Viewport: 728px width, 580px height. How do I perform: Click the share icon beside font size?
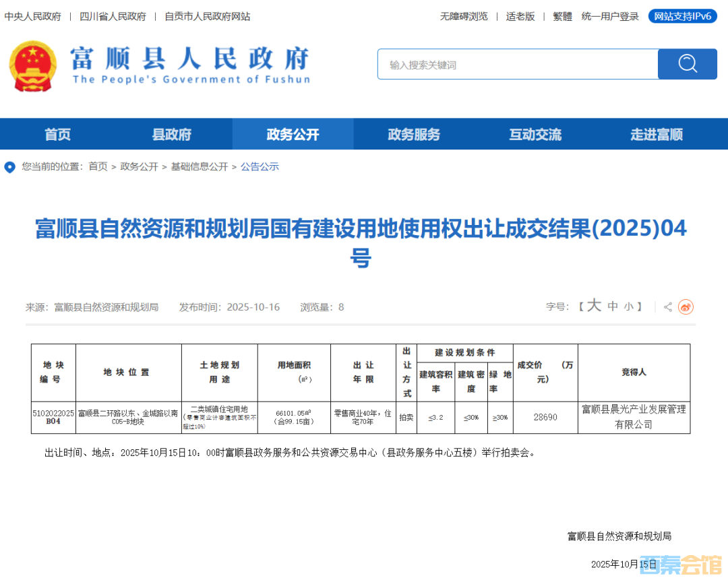click(667, 307)
